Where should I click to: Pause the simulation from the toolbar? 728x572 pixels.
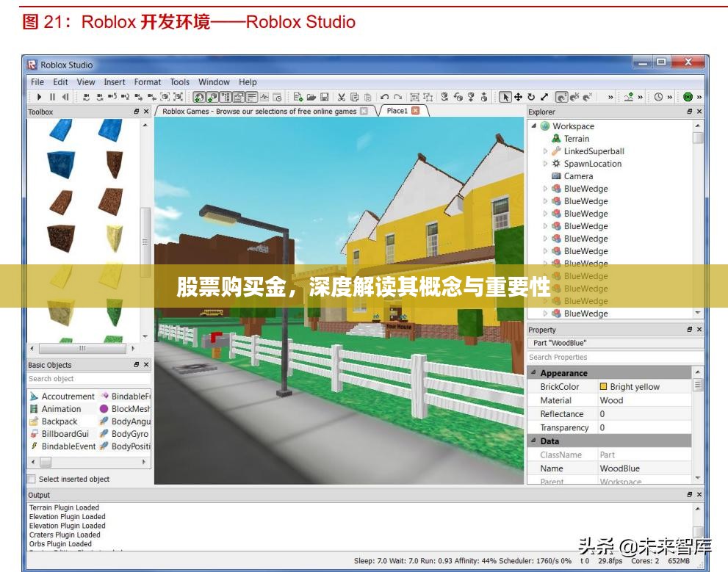tap(52, 97)
